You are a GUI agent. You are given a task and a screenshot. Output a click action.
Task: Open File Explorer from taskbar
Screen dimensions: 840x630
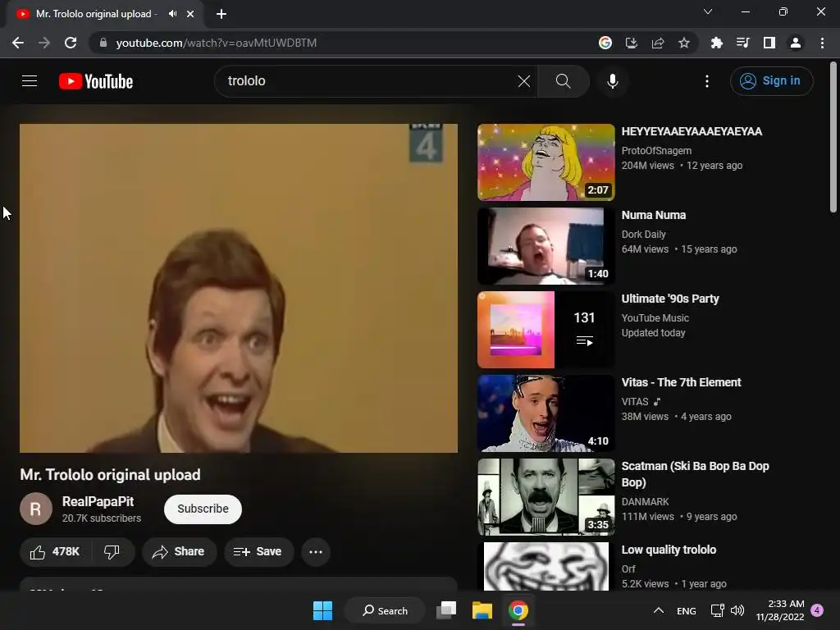coord(482,610)
